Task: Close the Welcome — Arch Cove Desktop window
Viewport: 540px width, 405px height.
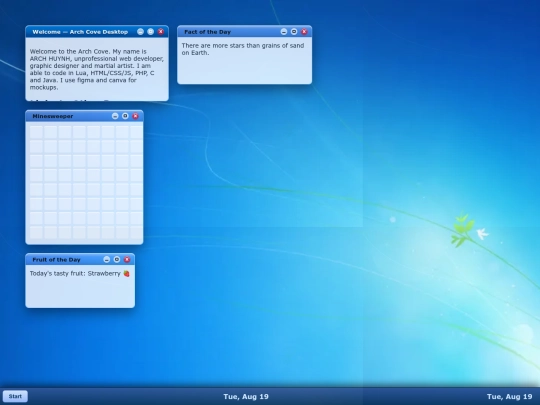Action: pyautogui.click(x=161, y=32)
